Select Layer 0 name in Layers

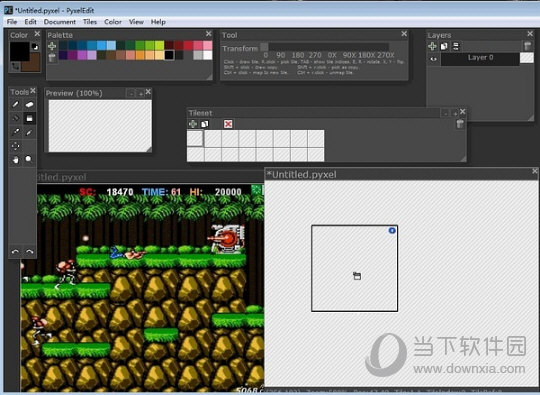[480, 58]
